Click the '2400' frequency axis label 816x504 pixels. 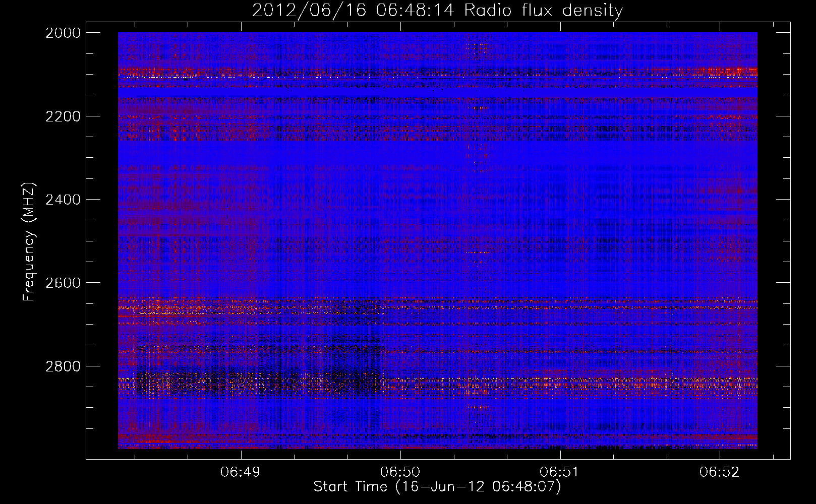tap(63, 200)
